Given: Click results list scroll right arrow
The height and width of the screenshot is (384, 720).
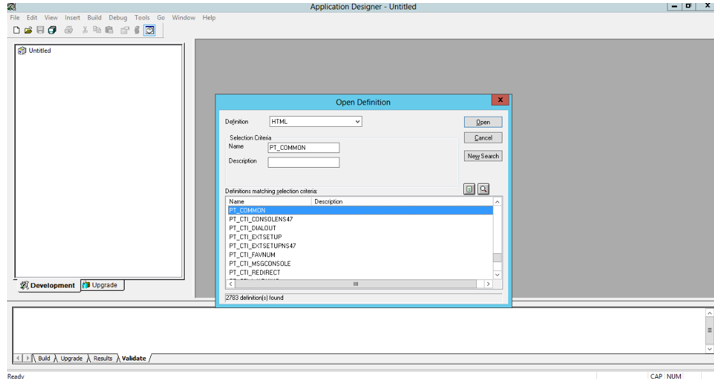Looking at the screenshot, I should click(488, 284).
